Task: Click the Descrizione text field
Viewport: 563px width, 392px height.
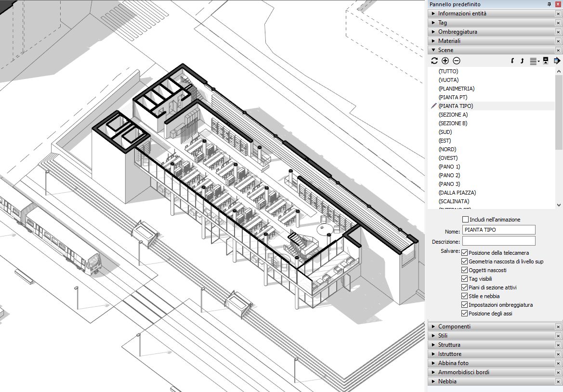Action: click(x=498, y=241)
